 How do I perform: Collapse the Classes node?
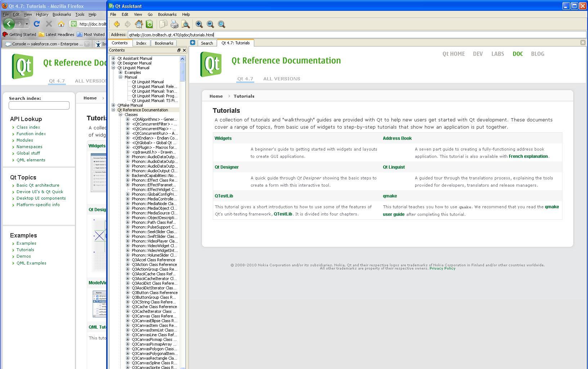pyautogui.click(x=121, y=115)
